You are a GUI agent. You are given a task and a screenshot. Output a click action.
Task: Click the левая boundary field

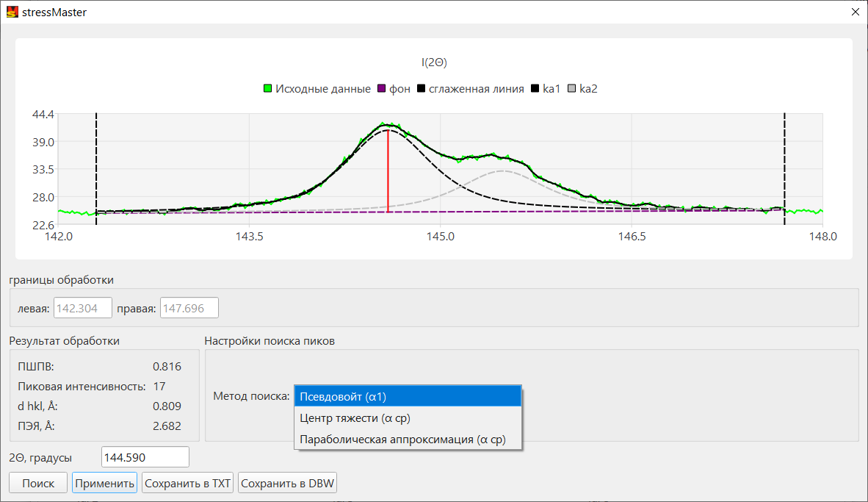tap(82, 308)
